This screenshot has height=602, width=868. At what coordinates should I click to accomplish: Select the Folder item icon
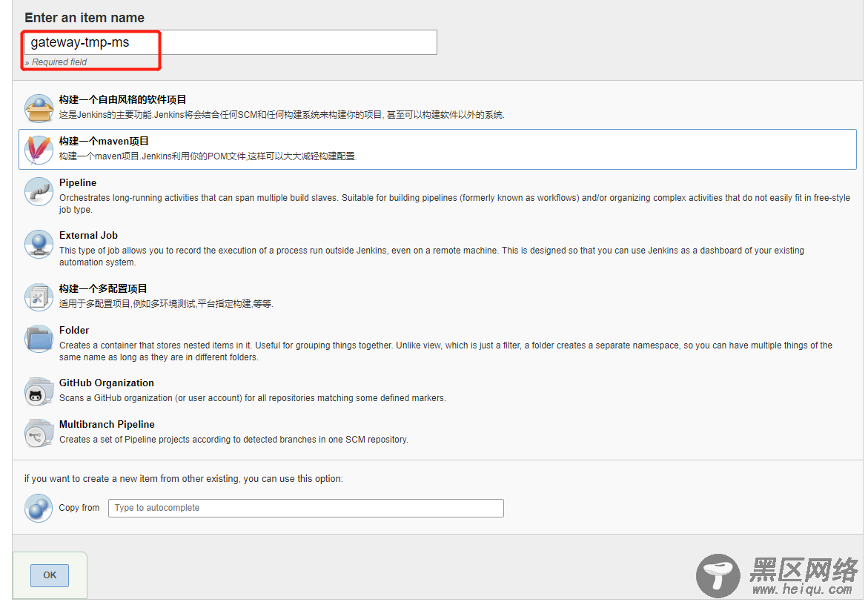(x=39, y=339)
